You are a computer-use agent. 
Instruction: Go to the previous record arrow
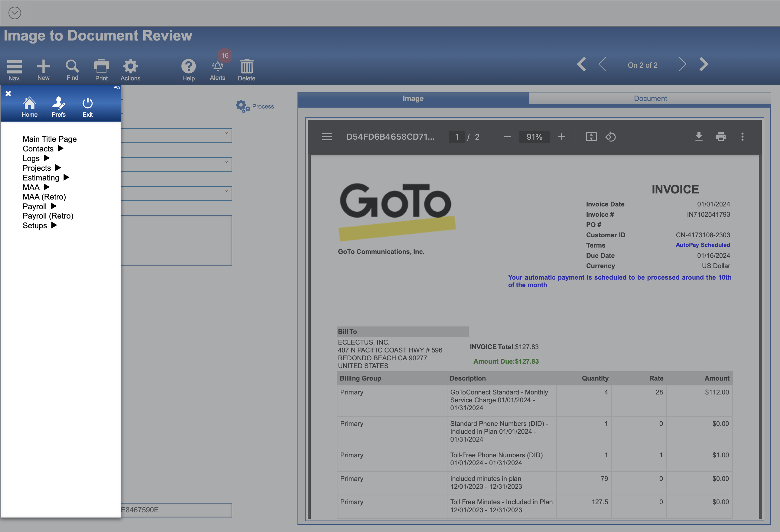602,64
